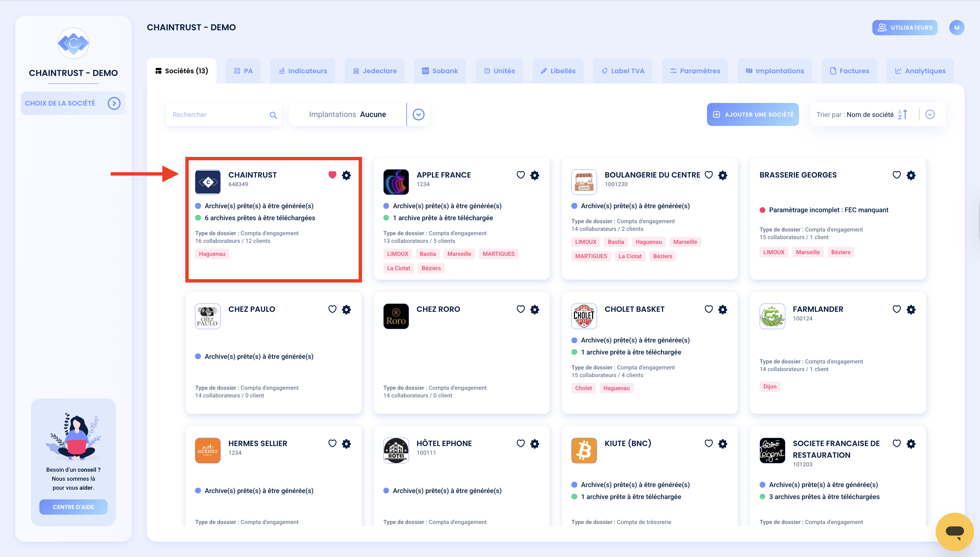The height and width of the screenshot is (557, 980).
Task: Click the APPLE FRANCE logo thumbnail
Action: pos(396,182)
